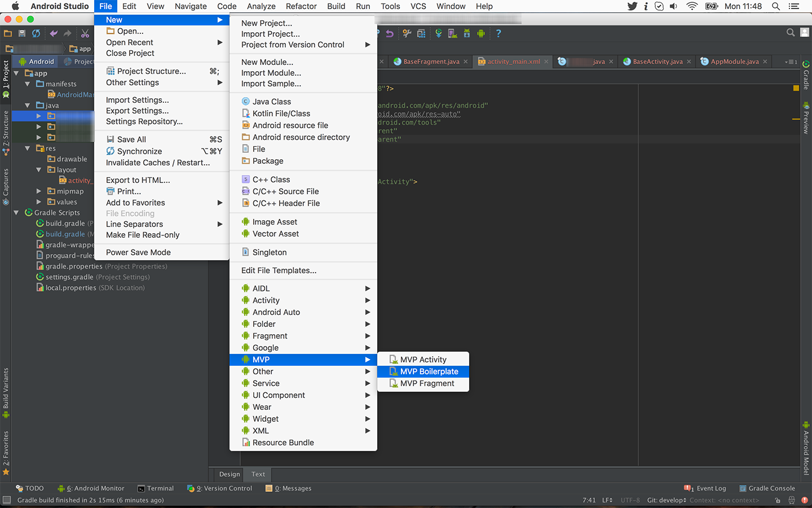Open macOS Spotlight search
This screenshot has width=812, height=508.
(x=776, y=6)
